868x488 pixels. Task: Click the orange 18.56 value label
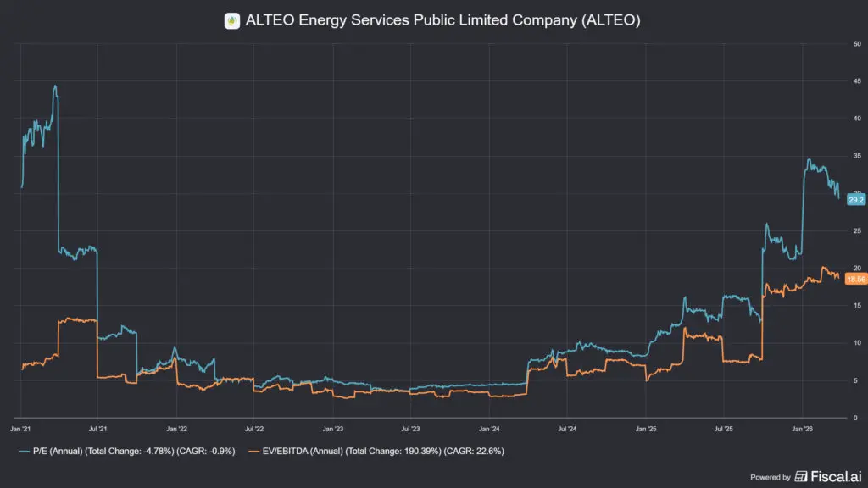tap(856, 280)
